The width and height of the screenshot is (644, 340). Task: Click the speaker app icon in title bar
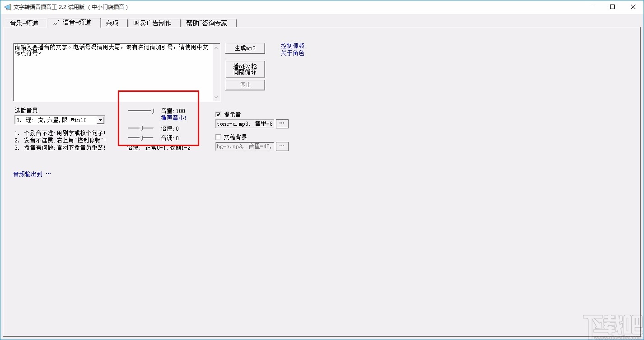pyautogui.click(x=7, y=7)
